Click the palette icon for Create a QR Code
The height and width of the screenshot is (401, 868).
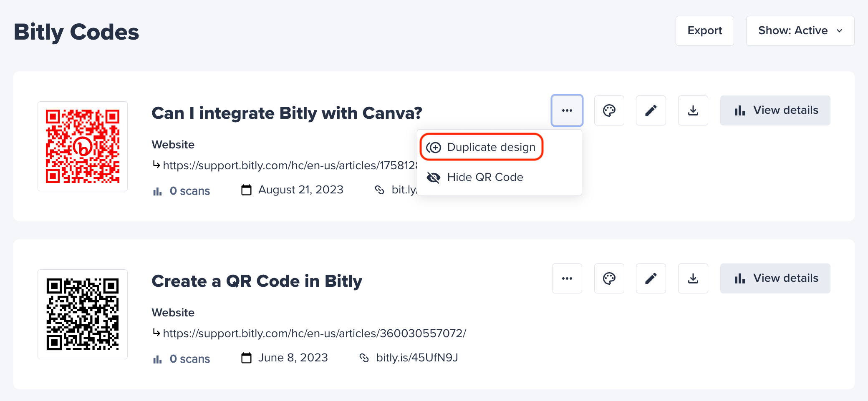609,278
